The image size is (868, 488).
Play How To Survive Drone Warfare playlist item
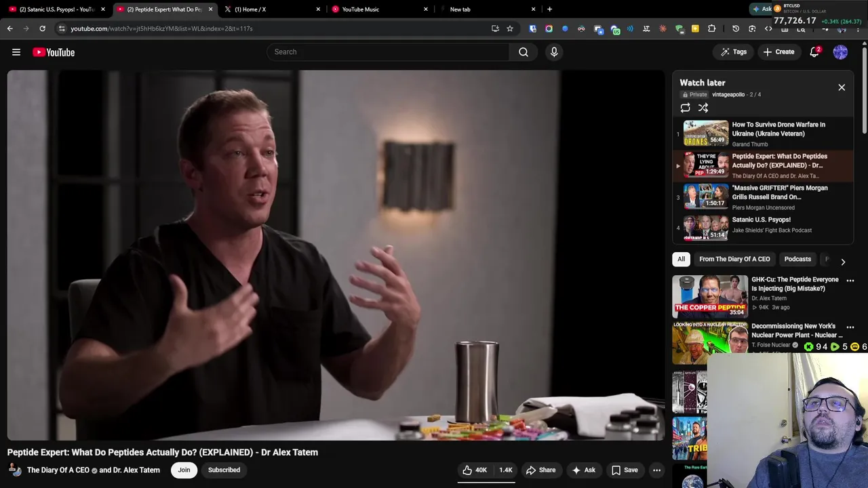[763, 134]
